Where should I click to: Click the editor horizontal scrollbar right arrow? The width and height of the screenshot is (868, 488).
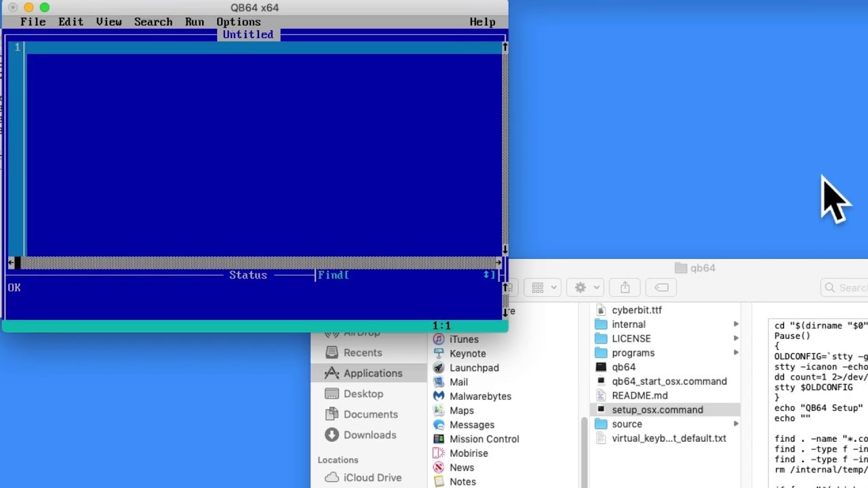pos(498,262)
